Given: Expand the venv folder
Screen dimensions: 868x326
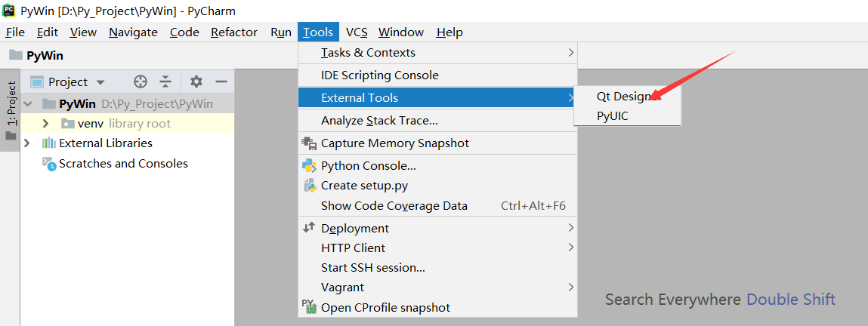Looking at the screenshot, I should (x=46, y=123).
